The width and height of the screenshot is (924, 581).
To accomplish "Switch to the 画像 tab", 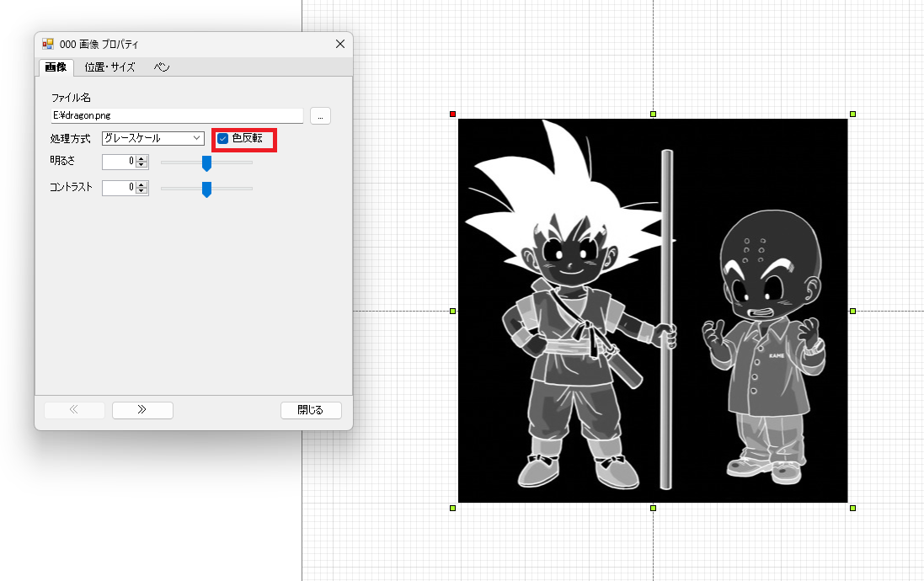I will [x=56, y=67].
